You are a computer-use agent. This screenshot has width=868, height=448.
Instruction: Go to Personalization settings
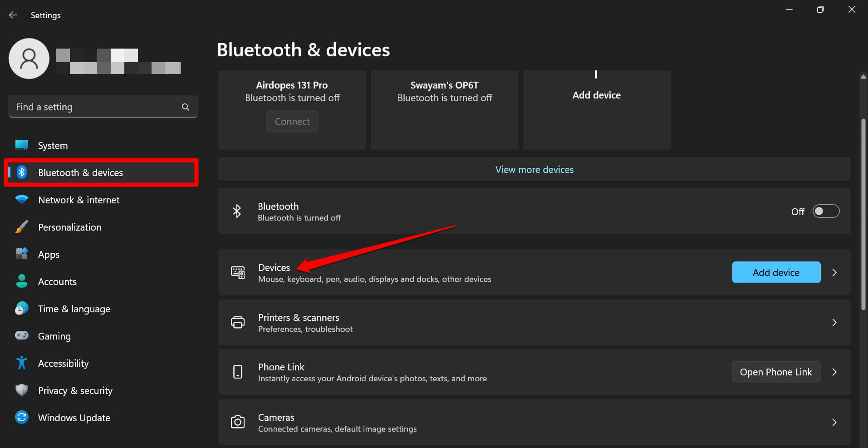pyautogui.click(x=103, y=227)
